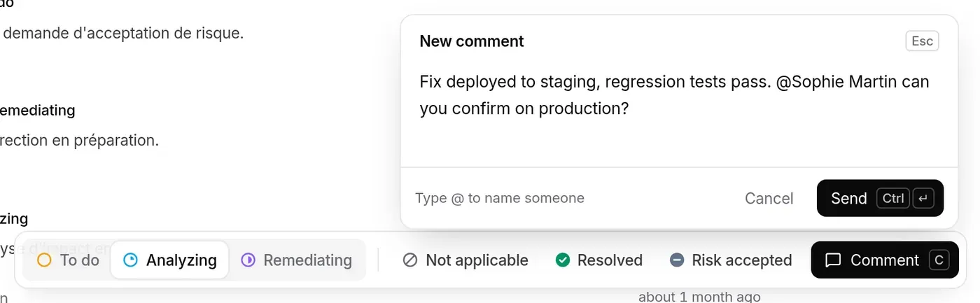Click the blue clock icon for Analyzing
The image size is (980, 303).
(x=130, y=260)
